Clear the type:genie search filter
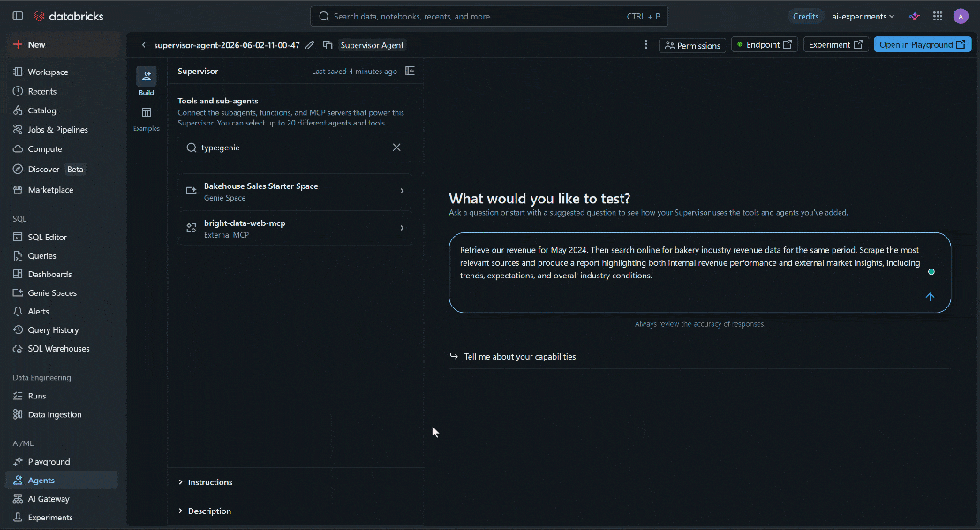 click(x=396, y=148)
